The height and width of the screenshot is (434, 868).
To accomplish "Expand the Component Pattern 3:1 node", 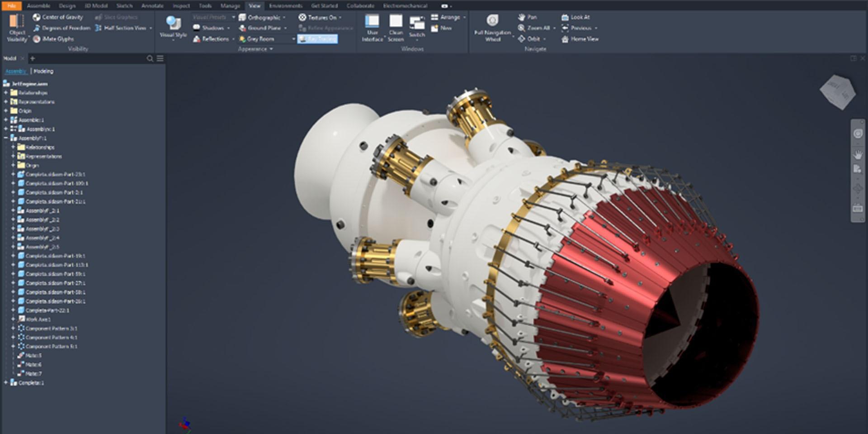I will [13, 328].
